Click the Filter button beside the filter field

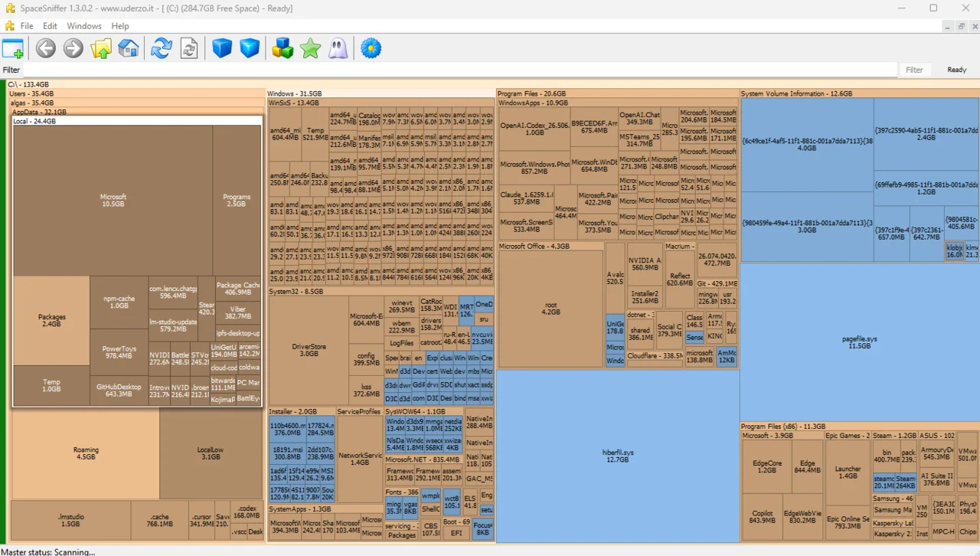point(914,70)
